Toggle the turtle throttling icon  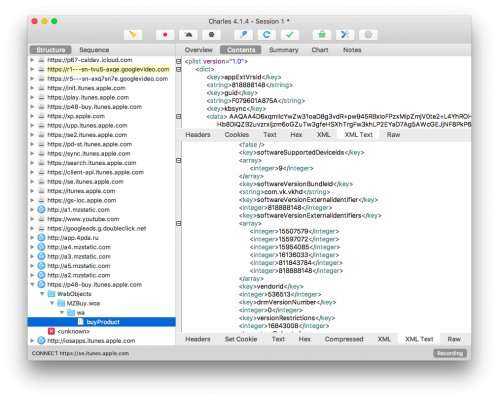(188, 35)
